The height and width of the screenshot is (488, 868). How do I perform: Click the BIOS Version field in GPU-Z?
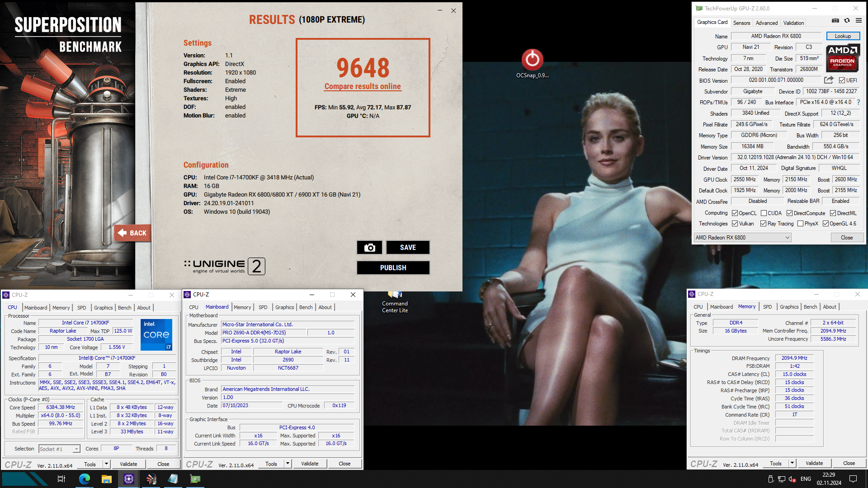pyautogui.click(x=776, y=80)
